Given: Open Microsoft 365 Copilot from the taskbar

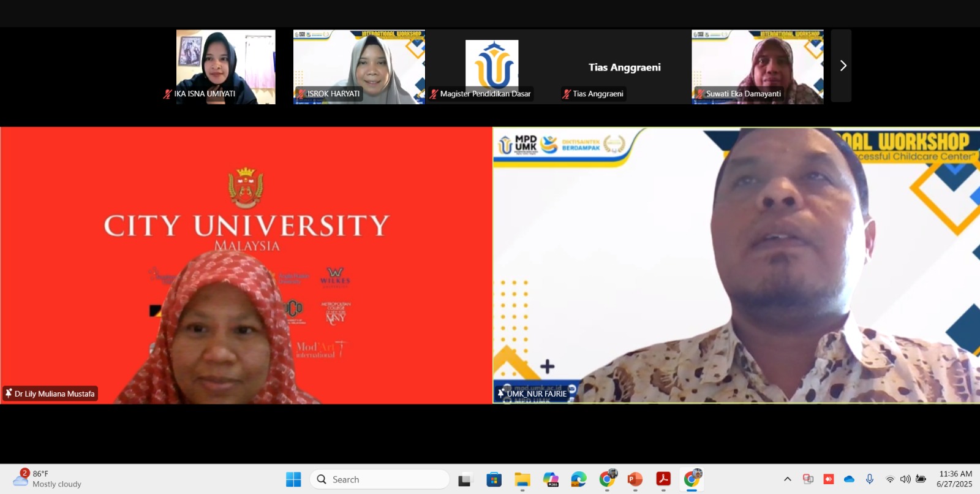Looking at the screenshot, I should point(551,479).
